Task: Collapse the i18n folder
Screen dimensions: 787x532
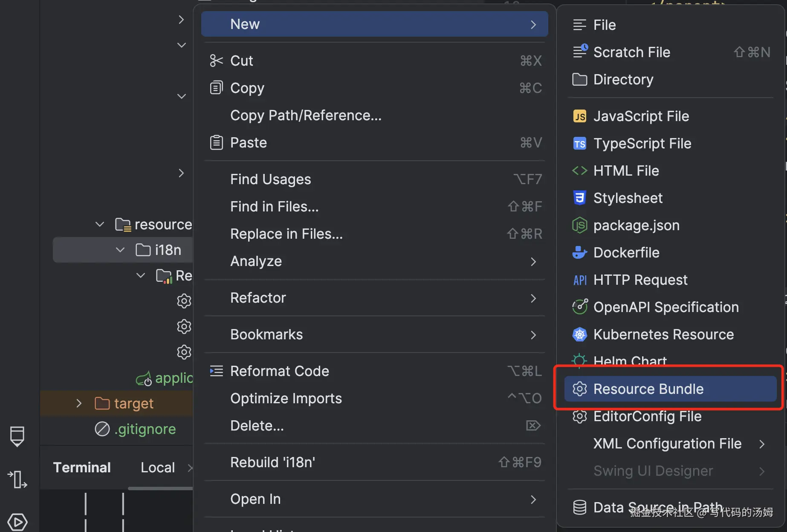Action: coord(120,250)
